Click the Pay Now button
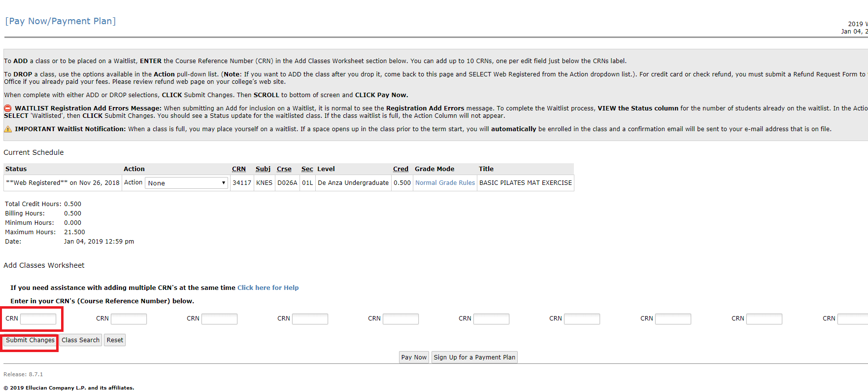Image resolution: width=868 pixels, height=392 pixels. [x=414, y=357]
